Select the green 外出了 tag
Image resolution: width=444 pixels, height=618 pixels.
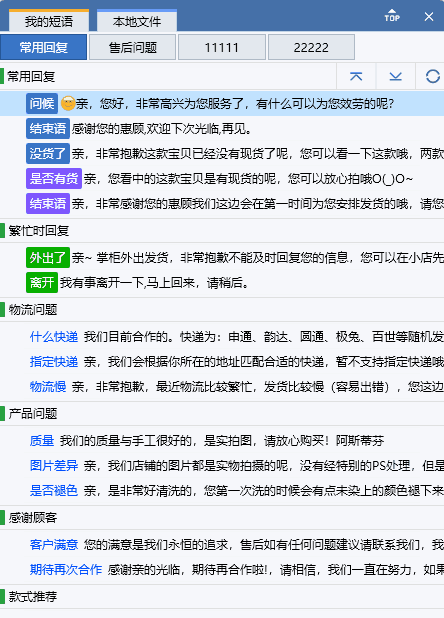[48, 258]
